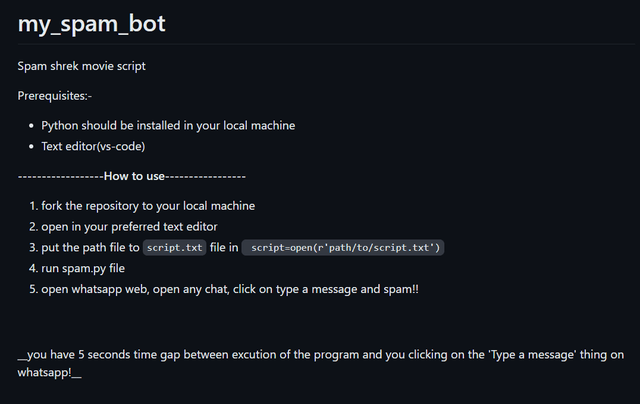Screen dimensions: 640x404
Task: Click the number 4 list marker
Action: click(x=32, y=268)
